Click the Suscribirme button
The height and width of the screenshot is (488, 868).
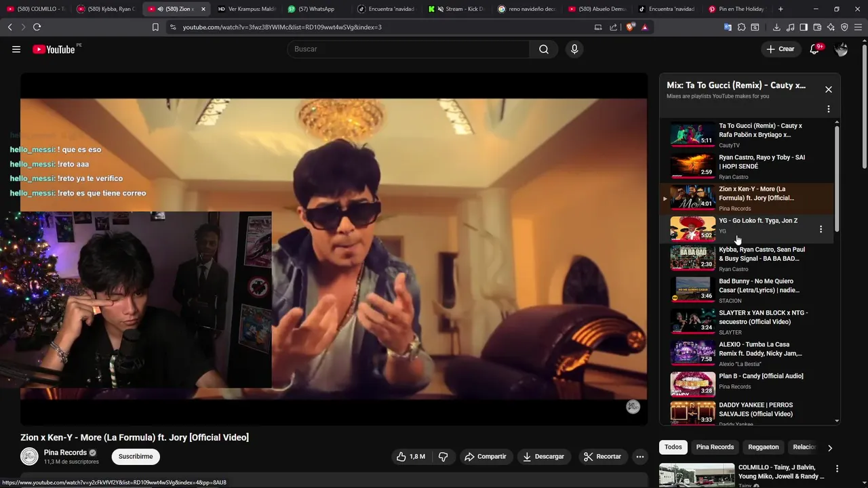[x=136, y=456]
